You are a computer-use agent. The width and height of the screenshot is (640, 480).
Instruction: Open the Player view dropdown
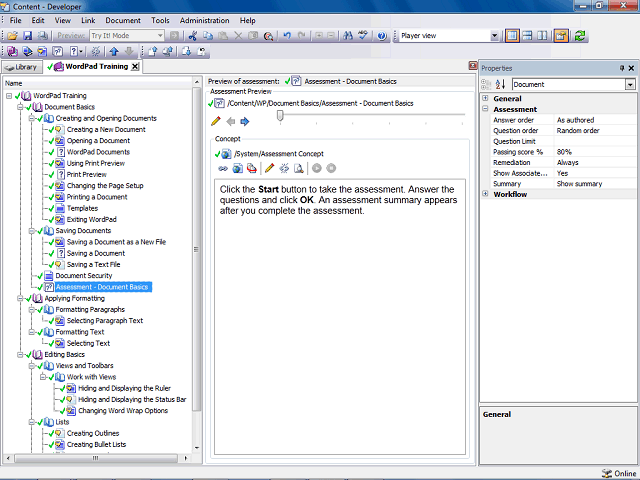[494, 36]
